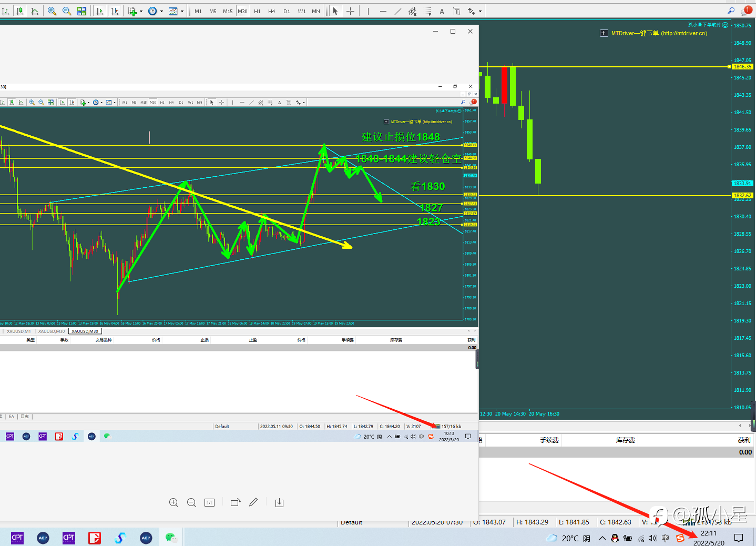Open notifications bubble with red badge
Image resolution: width=756 pixels, height=546 pixels.
[747, 11]
